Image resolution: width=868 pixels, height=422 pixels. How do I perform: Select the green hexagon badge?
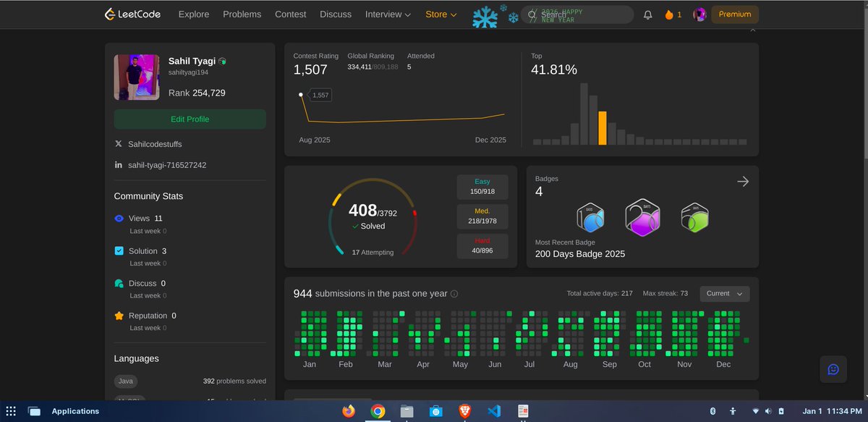(x=694, y=217)
